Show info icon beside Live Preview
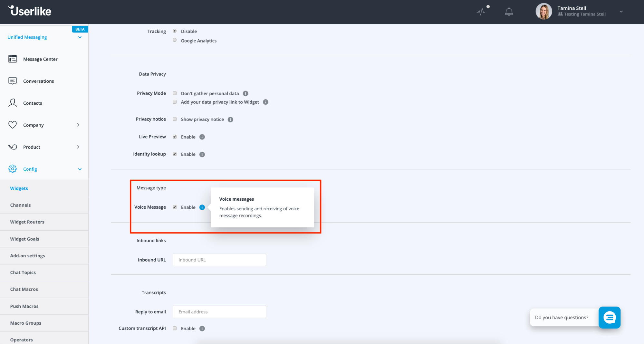Image resolution: width=644 pixels, height=344 pixels. 202,137
